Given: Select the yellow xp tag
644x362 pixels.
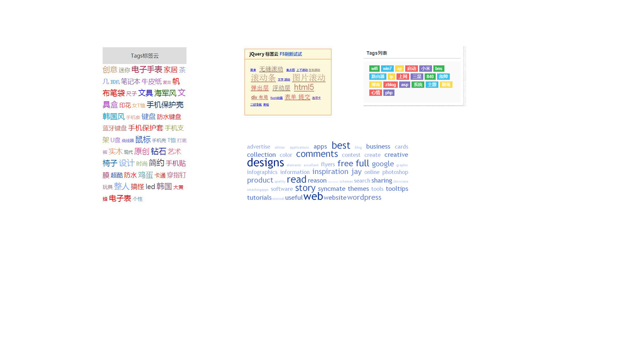Looking at the screenshot, I should [x=399, y=69].
